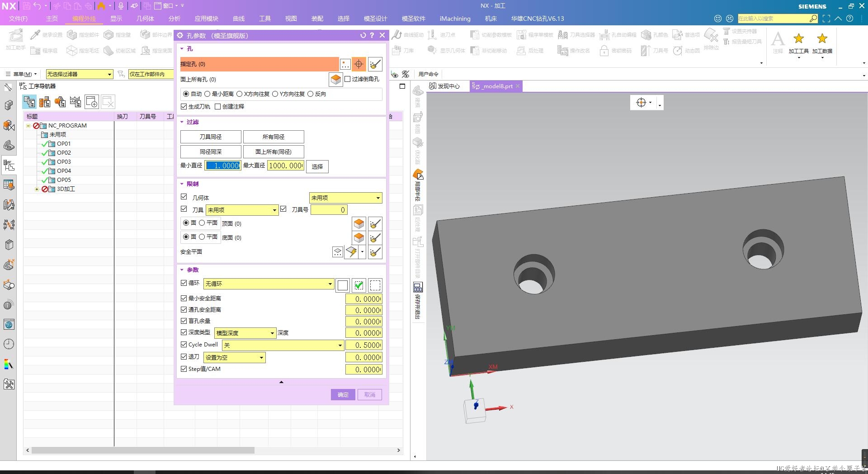Screen dimensions: 868x474
Task: Open the 深度类型 模型深度 dropdown
Action: [x=245, y=333]
